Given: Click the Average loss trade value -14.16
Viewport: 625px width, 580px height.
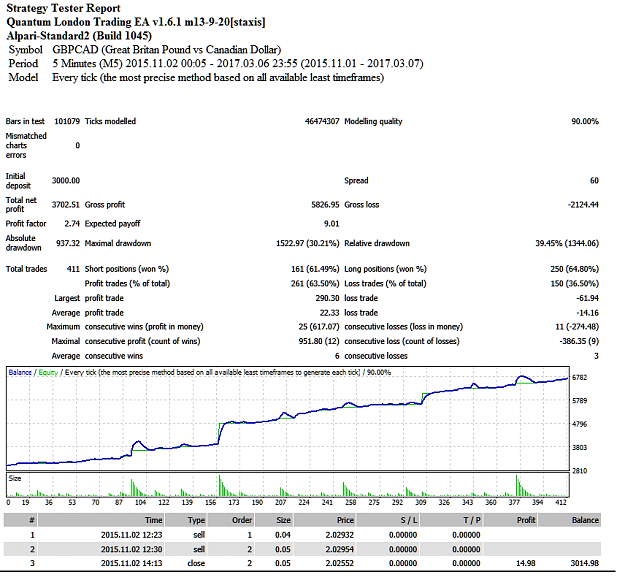Looking at the screenshot, I should (x=588, y=313).
